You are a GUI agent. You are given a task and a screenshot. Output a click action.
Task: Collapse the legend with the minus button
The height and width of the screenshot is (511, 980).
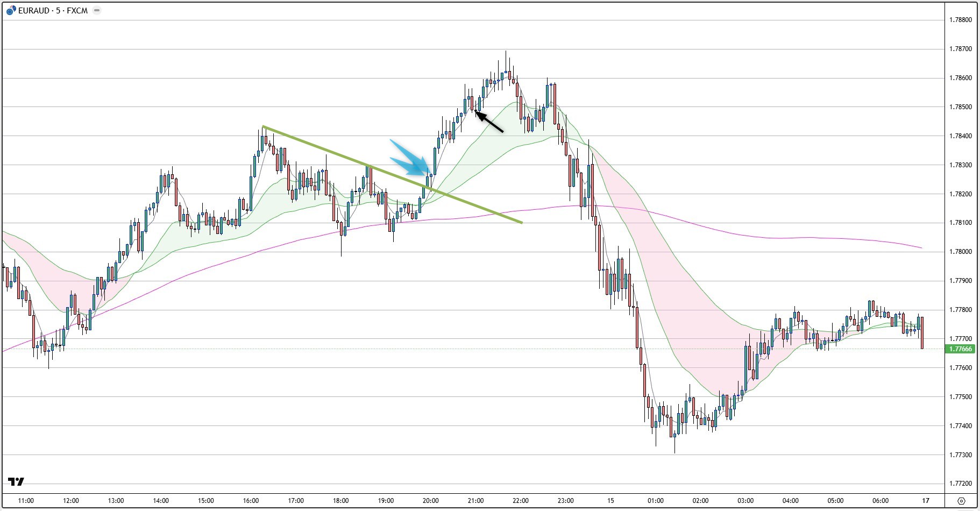click(96, 10)
